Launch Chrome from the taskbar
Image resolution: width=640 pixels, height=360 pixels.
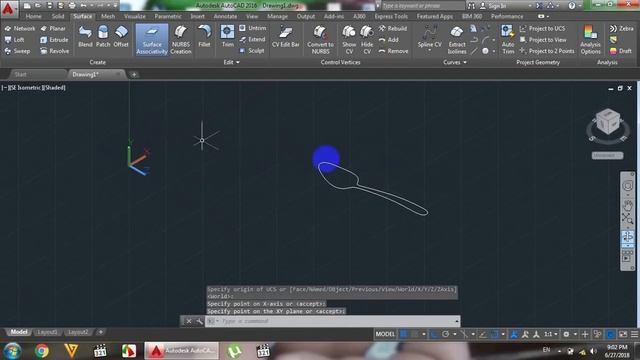pos(42,351)
